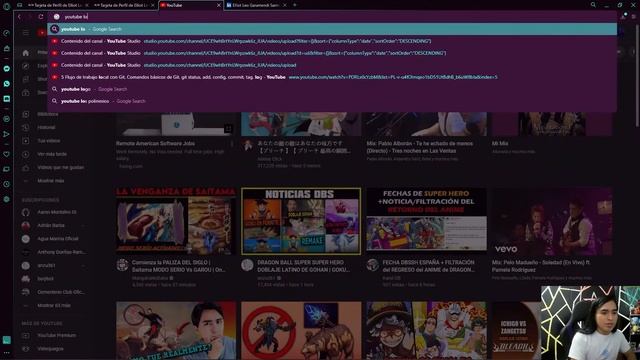The width and height of the screenshot is (640, 360).
Task: Open Adrián Barba subscription channel
Action: 51,225
